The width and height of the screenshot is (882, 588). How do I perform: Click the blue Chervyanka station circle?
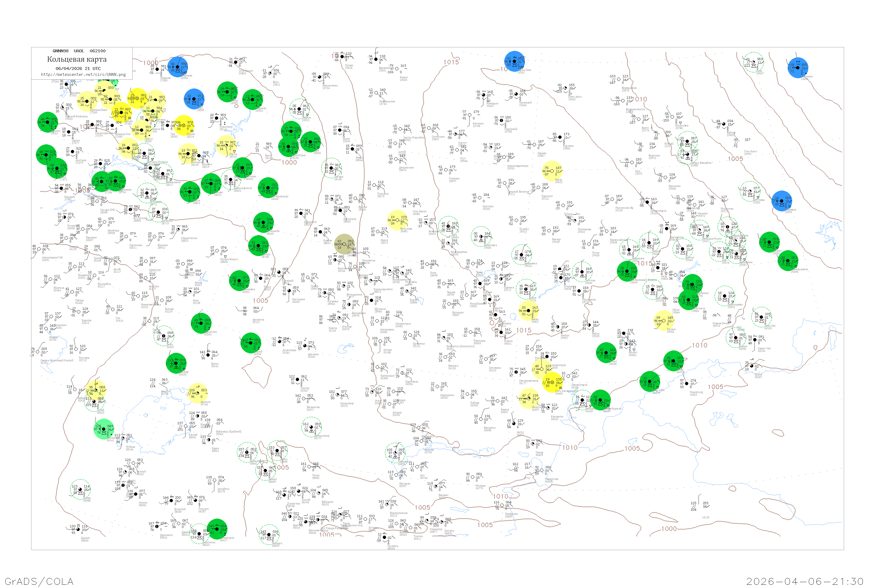coord(781,201)
